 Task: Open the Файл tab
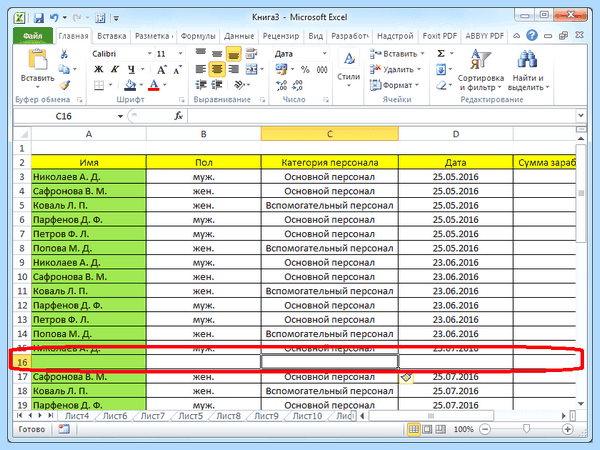[x=33, y=36]
